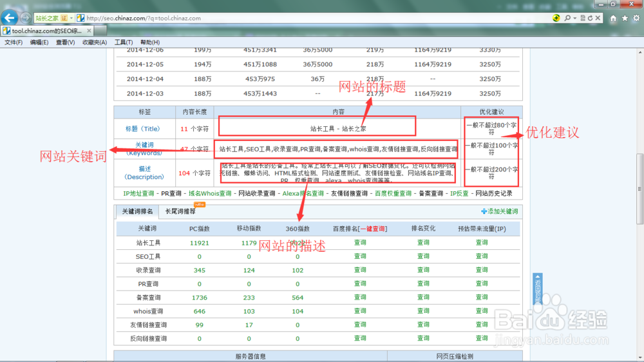Click PC指数 value 1736 for 备案查询

199,298
